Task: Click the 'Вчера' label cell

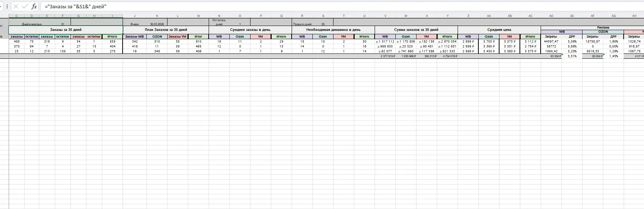Action: point(135,24)
